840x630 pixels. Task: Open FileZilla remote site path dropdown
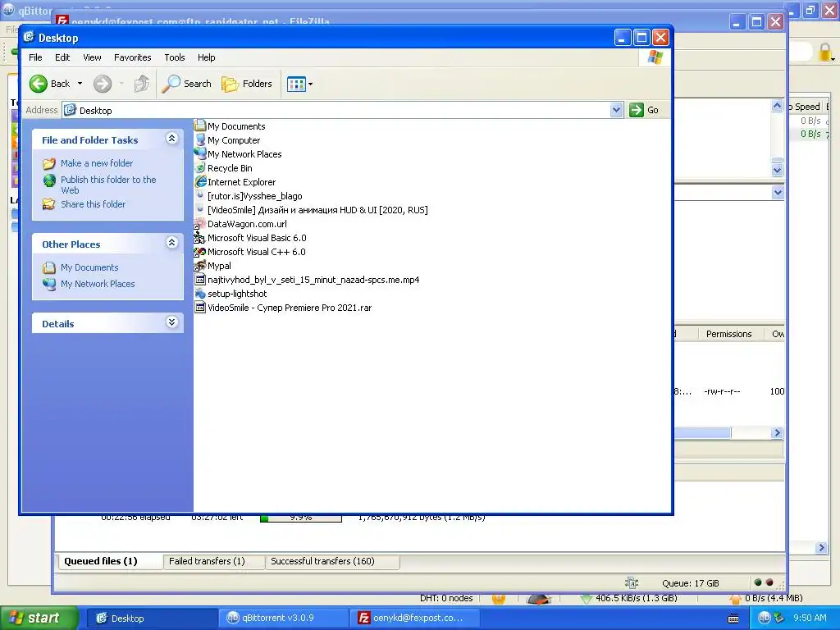[x=778, y=192]
